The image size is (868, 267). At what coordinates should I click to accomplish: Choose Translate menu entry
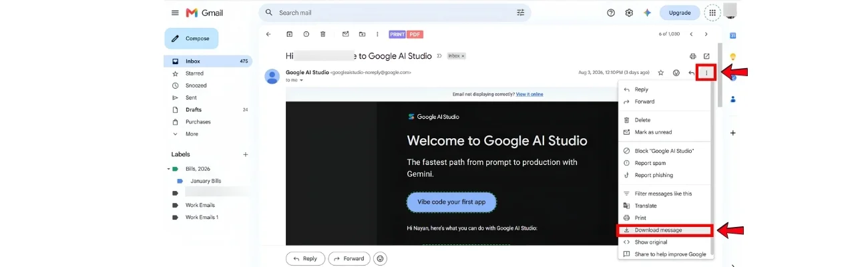tap(666, 206)
